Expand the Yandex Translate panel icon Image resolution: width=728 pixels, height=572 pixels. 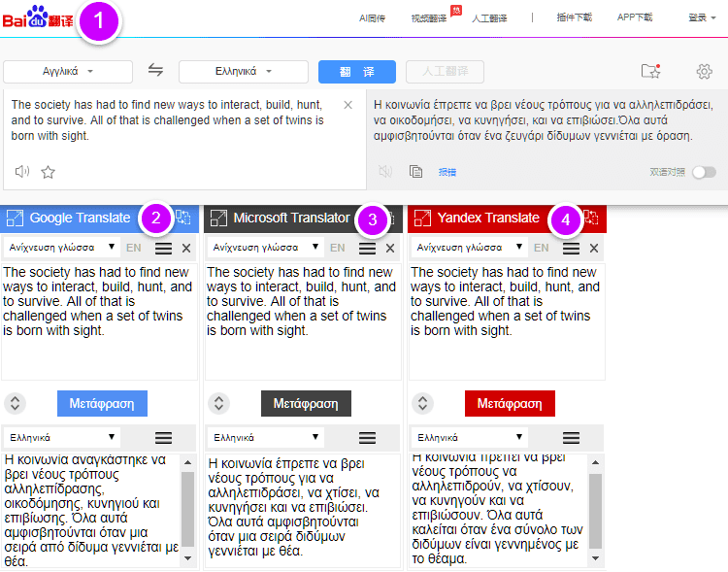(x=422, y=218)
